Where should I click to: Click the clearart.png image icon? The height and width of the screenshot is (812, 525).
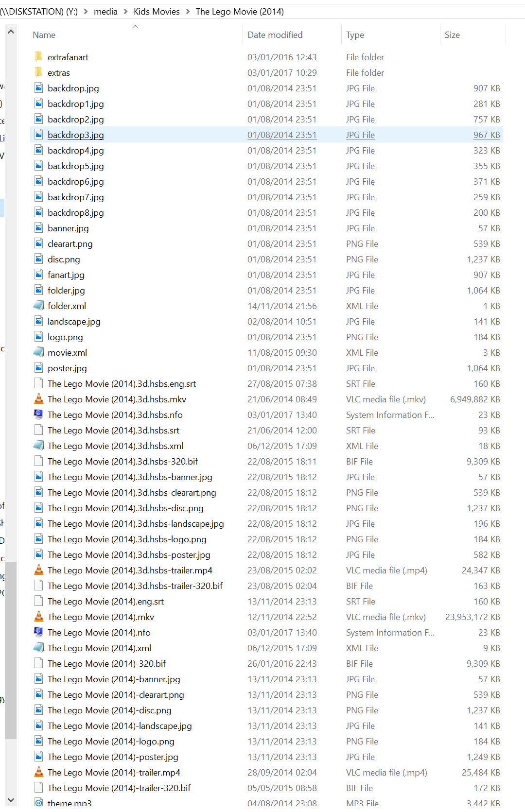pyautogui.click(x=39, y=243)
